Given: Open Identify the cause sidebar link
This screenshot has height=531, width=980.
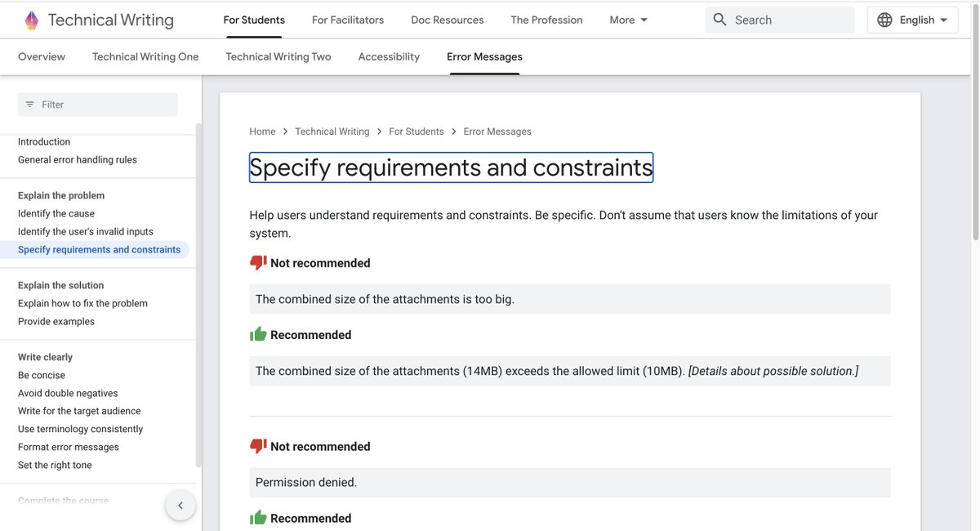Looking at the screenshot, I should coord(56,214).
